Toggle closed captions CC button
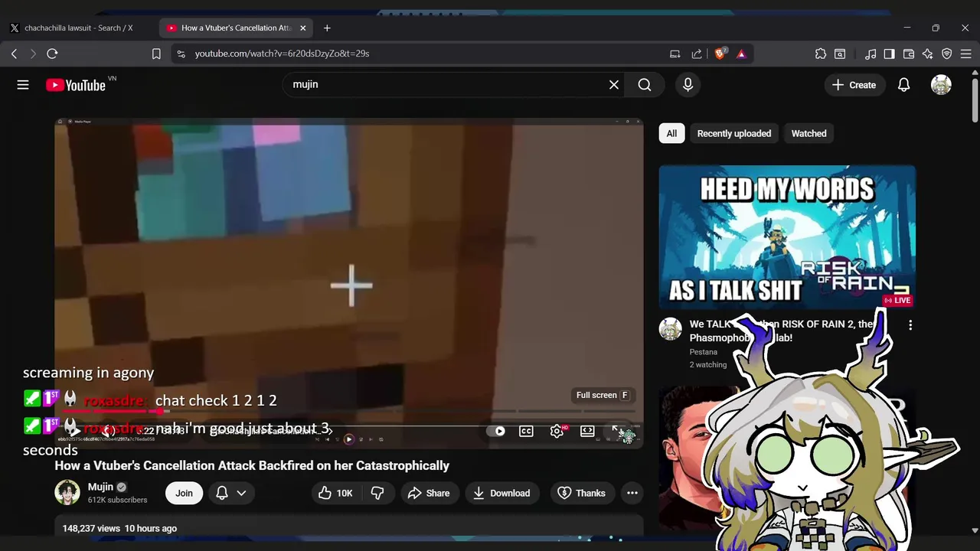Viewport: 980px width, 551px height. click(526, 431)
